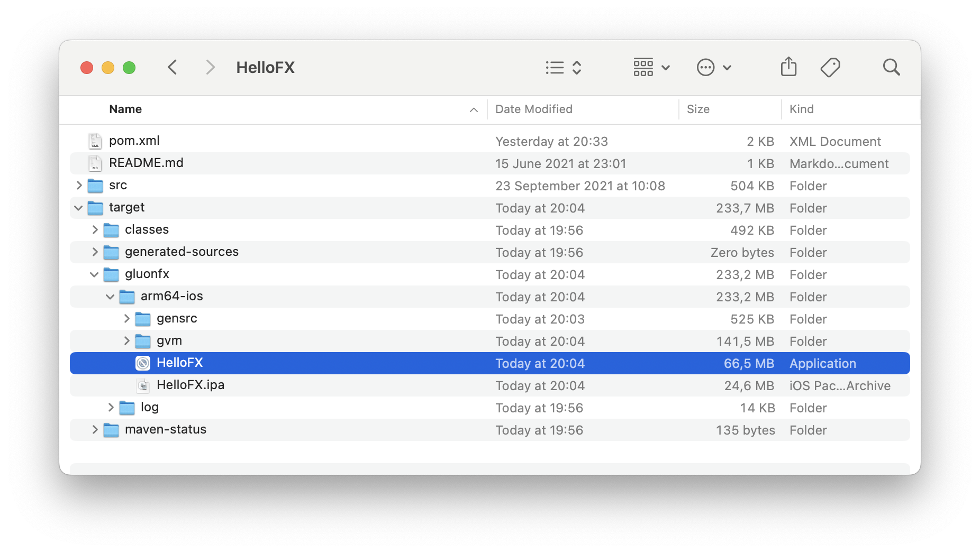Image resolution: width=980 pixels, height=553 pixels.
Task: Click the HelloFX.ipa archive icon
Action: 143,385
